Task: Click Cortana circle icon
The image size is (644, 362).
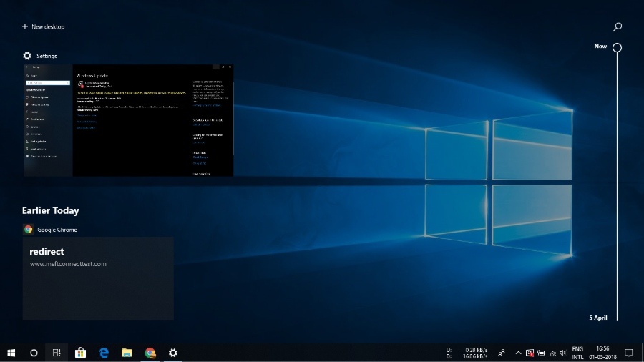Action: pyautogui.click(x=34, y=353)
